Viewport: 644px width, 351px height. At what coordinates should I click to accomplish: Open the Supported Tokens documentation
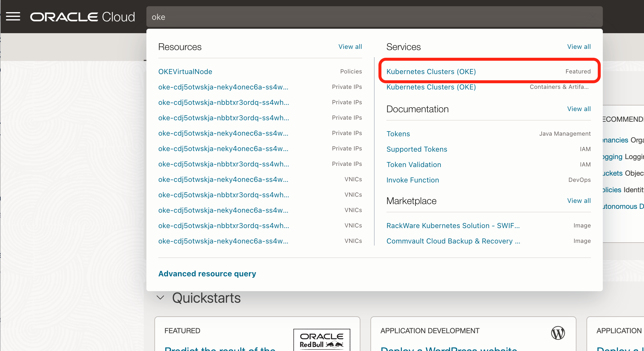point(417,149)
